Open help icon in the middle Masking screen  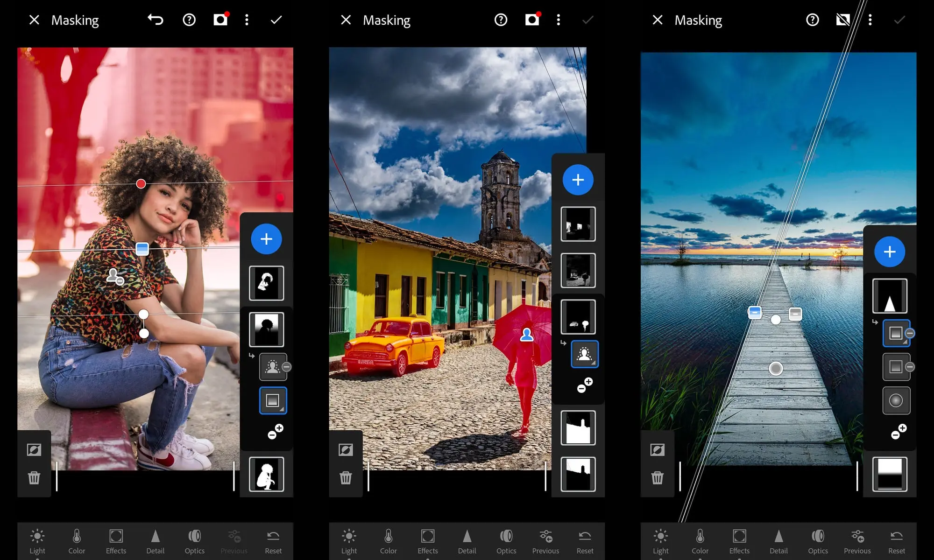point(501,20)
